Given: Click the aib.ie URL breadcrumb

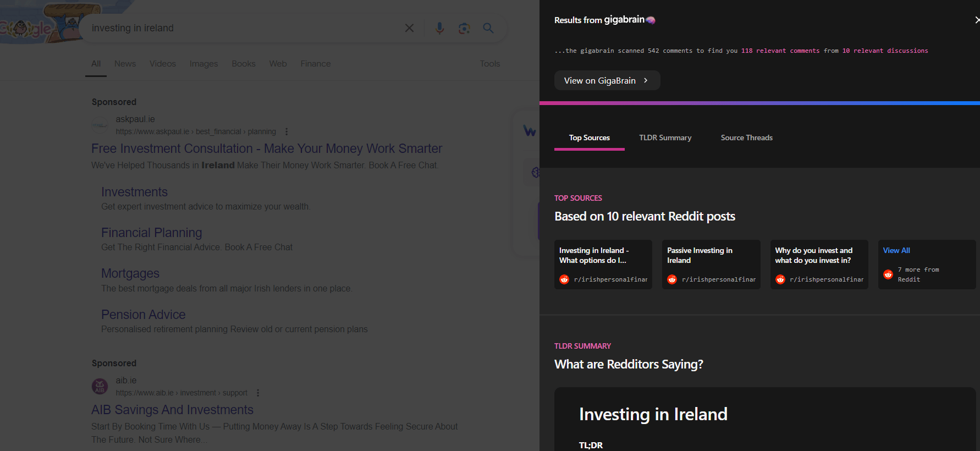Looking at the screenshot, I should click(181, 393).
